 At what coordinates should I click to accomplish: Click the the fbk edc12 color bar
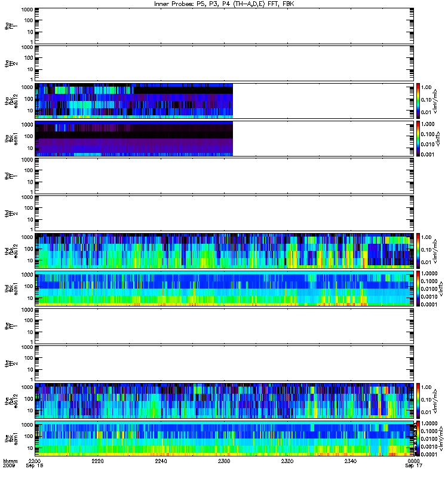(x=418, y=401)
